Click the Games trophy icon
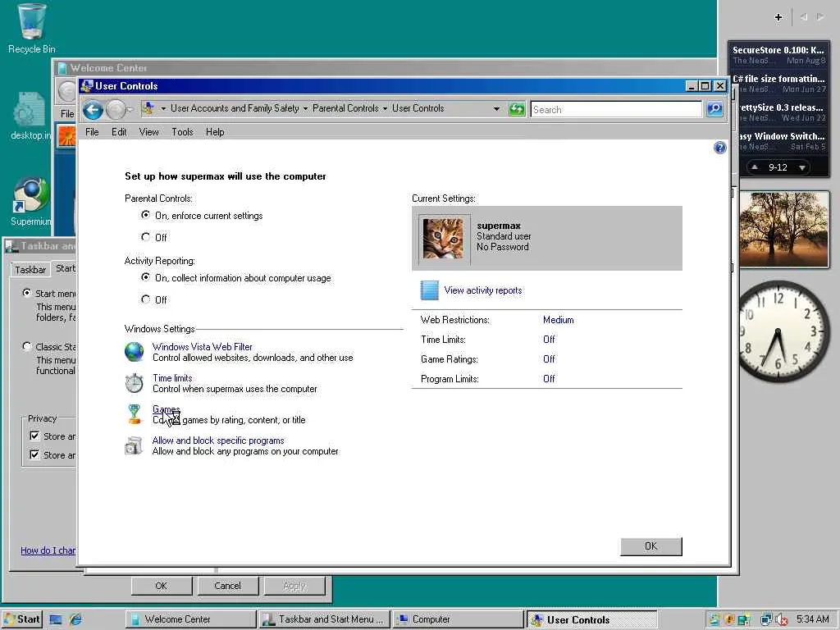The image size is (840, 630). click(134, 414)
